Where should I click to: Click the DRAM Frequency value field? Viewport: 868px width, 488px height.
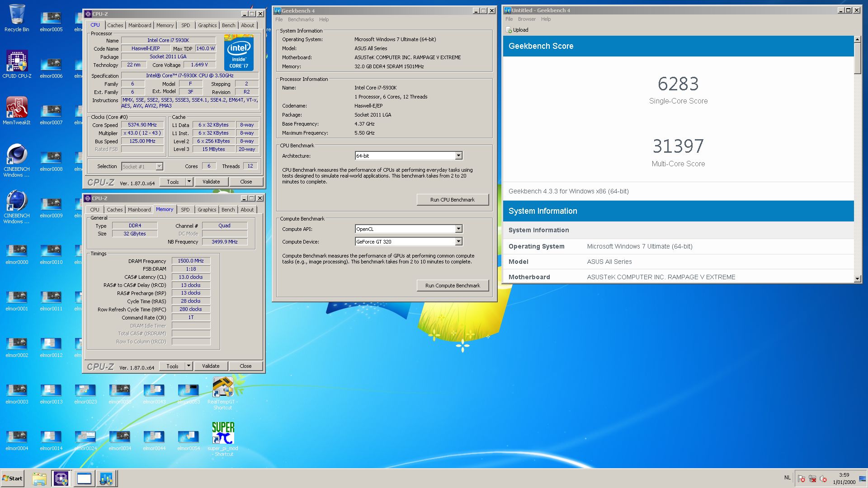pyautogui.click(x=191, y=261)
